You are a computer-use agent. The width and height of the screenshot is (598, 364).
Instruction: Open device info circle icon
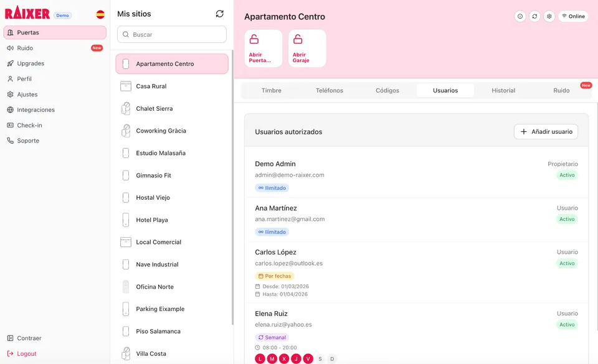520,16
